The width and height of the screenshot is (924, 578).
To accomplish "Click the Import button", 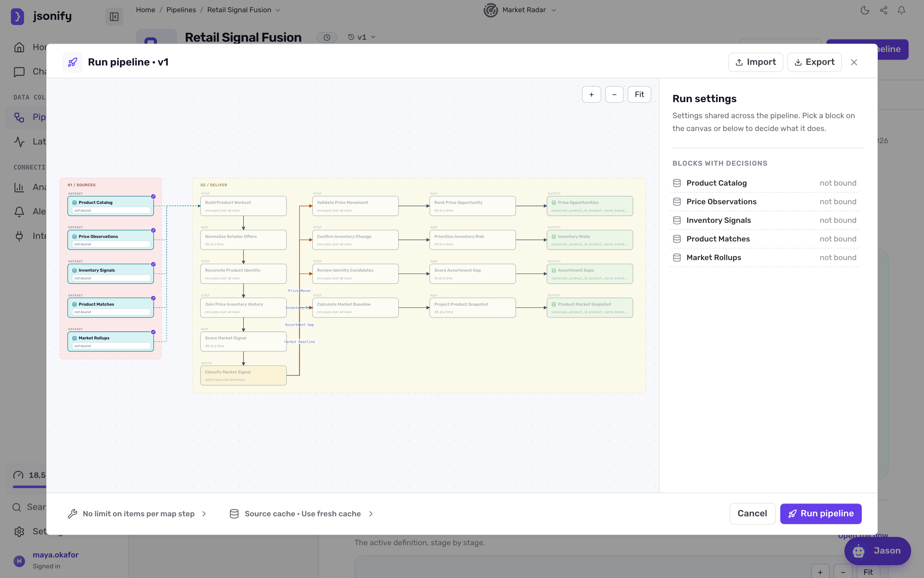I will click(x=756, y=62).
